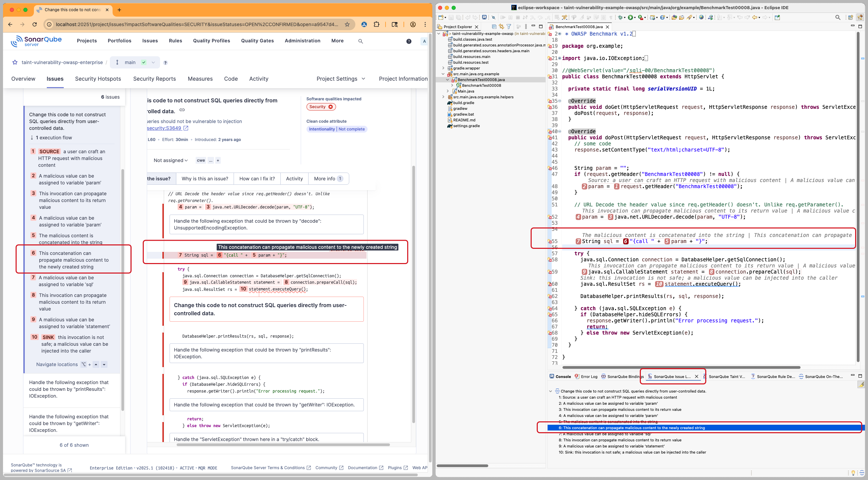The height and width of the screenshot is (480, 868).
Task: Switch to How can I fix it tab
Action: (257, 179)
